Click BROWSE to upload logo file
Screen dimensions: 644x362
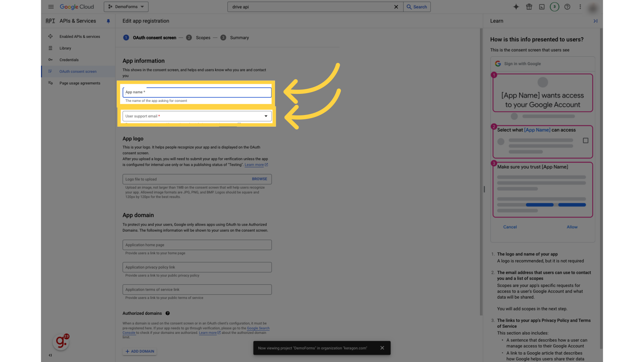coord(260,179)
